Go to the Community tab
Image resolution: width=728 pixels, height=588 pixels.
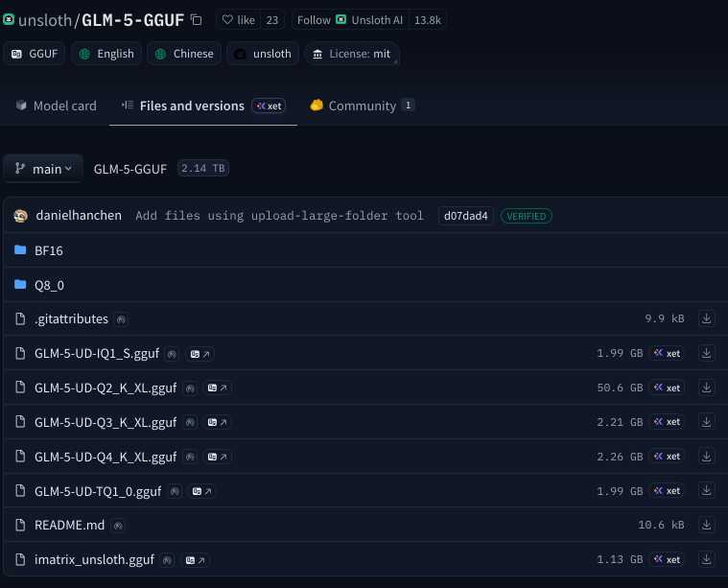pos(363,106)
